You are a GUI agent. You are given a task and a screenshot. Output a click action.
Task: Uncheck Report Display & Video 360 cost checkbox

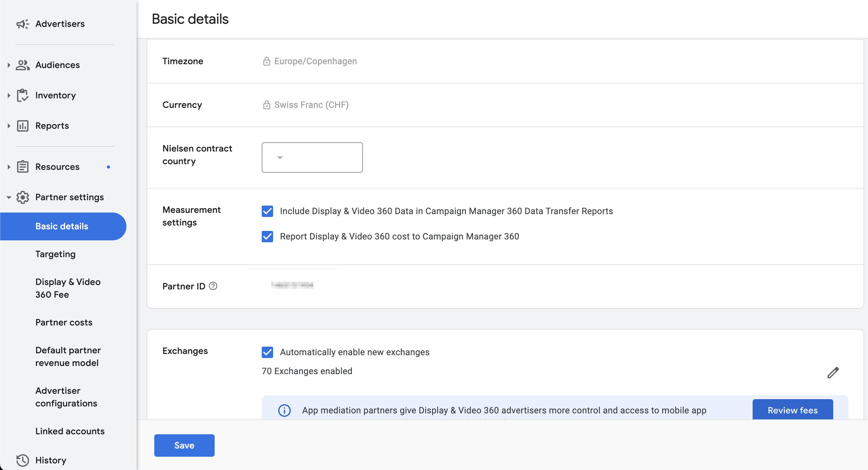(x=267, y=237)
